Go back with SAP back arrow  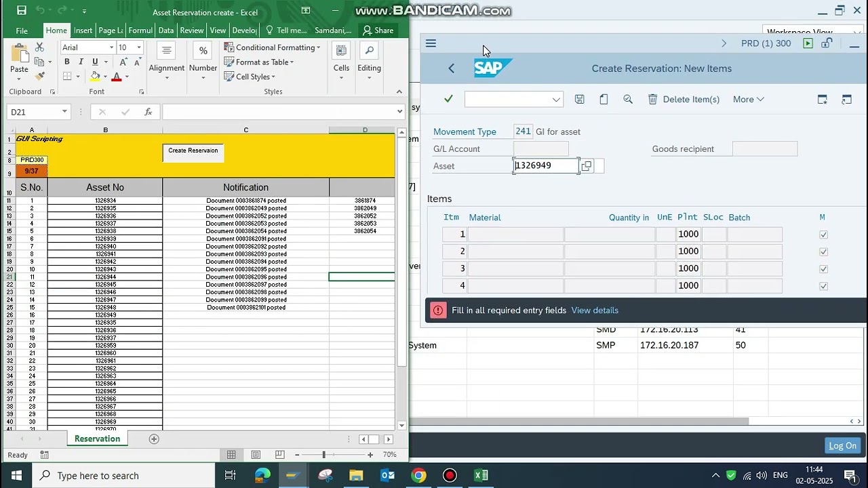tap(452, 68)
